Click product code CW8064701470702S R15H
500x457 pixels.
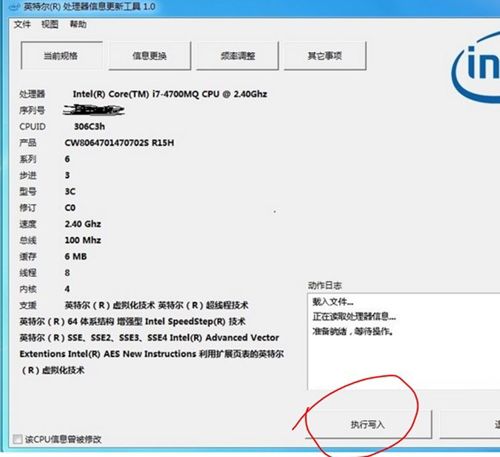click(x=119, y=143)
